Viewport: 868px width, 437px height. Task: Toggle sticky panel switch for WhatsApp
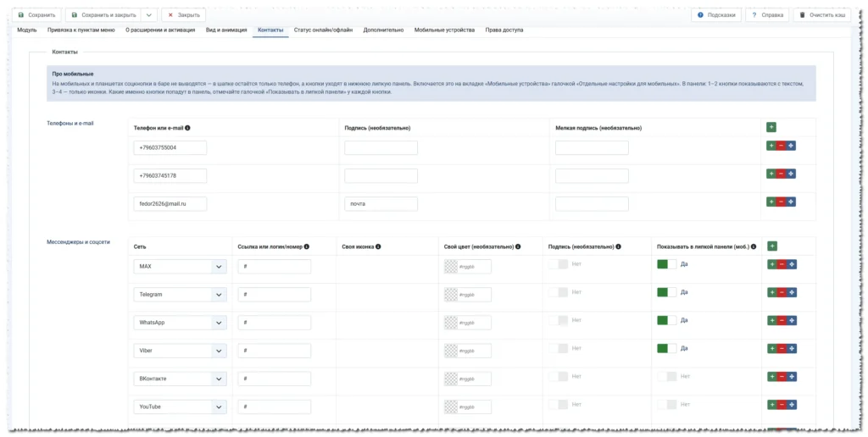(666, 320)
